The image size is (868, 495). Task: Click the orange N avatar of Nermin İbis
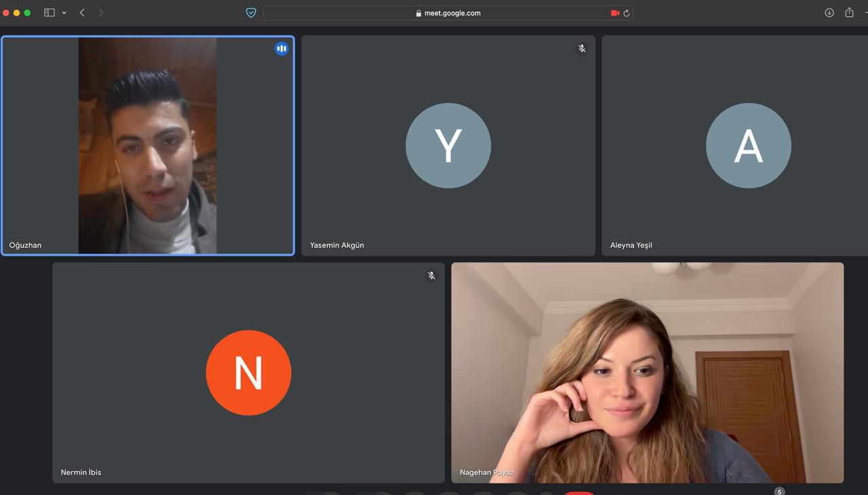(248, 372)
